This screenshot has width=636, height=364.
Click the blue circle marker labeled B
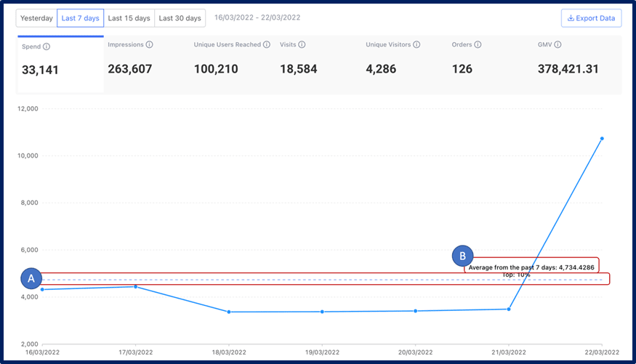tap(461, 255)
